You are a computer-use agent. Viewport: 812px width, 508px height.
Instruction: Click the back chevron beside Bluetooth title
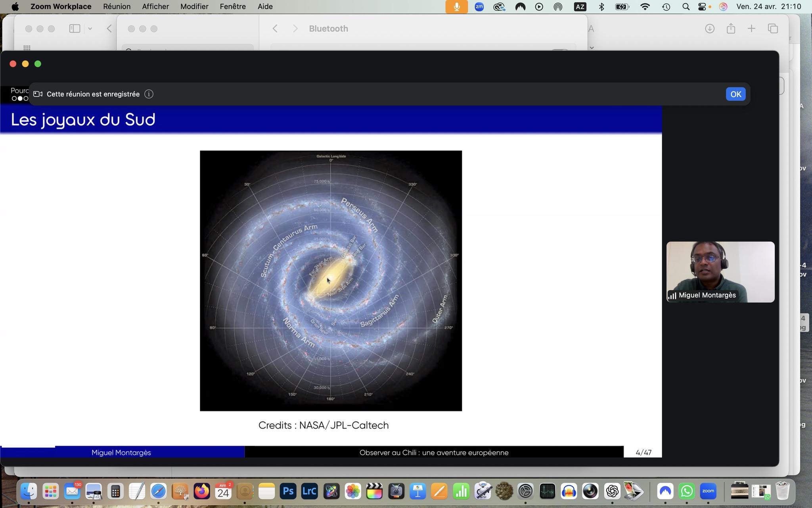pos(275,29)
